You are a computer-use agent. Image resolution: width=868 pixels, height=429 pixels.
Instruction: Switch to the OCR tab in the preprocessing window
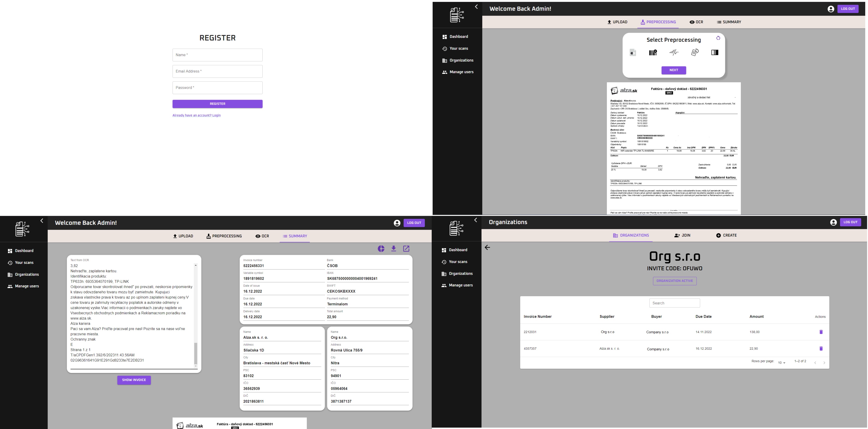click(x=696, y=22)
